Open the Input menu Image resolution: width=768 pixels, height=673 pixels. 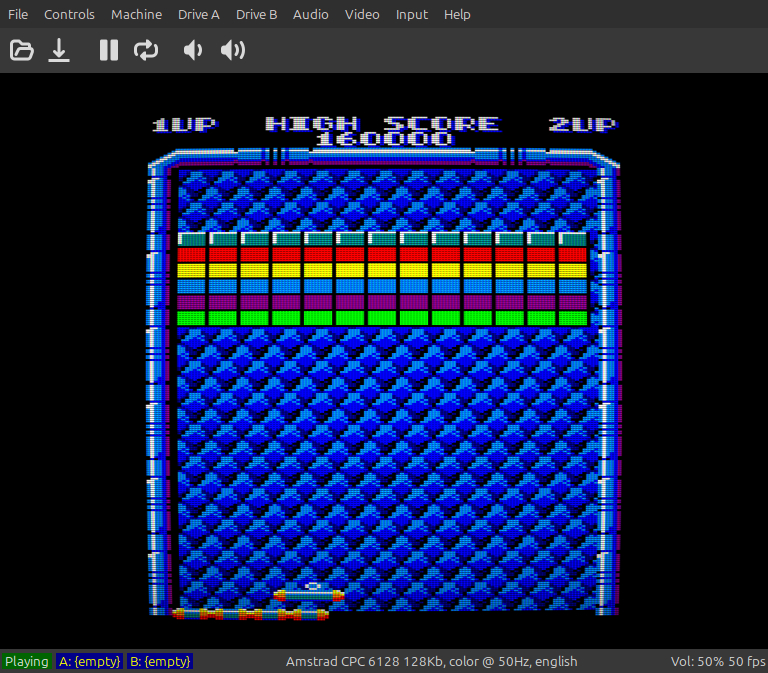[411, 14]
